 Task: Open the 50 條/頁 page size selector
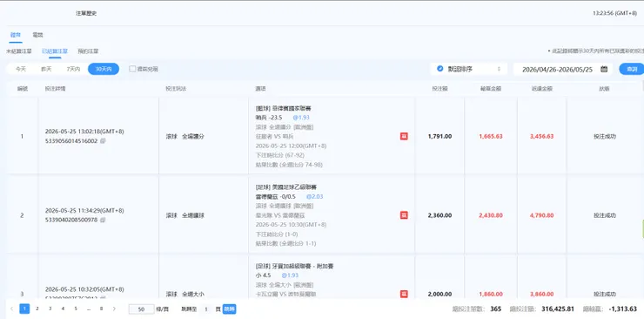coord(141,309)
